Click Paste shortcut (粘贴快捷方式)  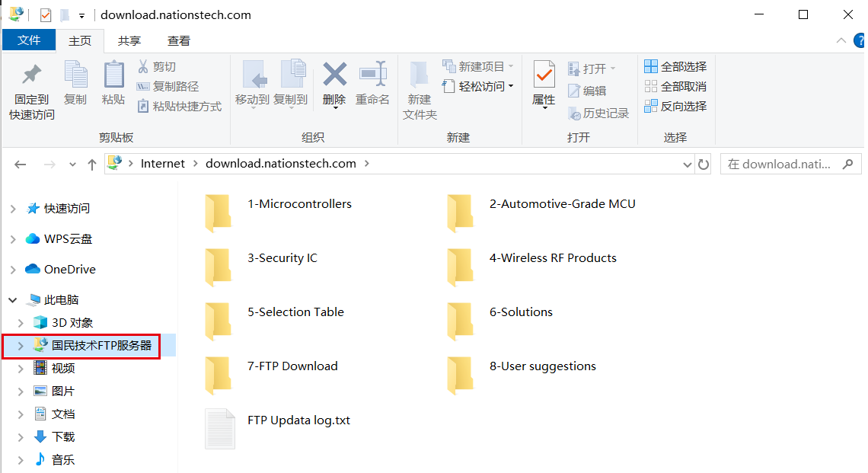click(180, 107)
